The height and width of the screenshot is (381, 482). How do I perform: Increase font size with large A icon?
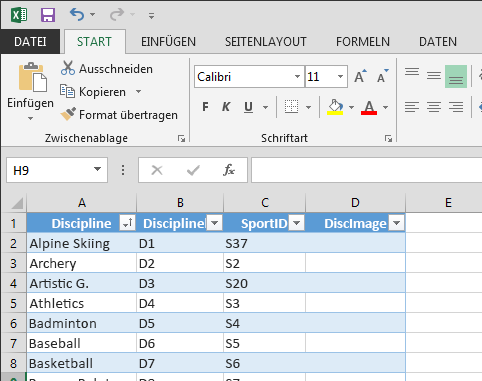pos(360,76)
